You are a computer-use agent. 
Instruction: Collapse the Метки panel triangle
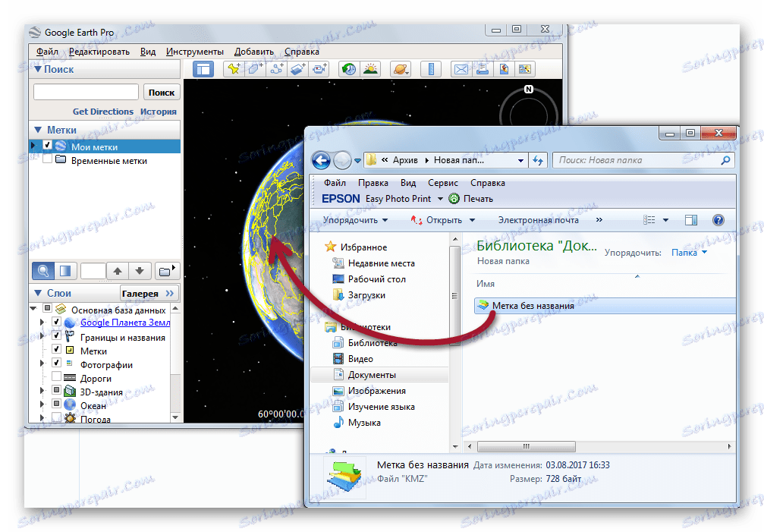tap(38, 130)
